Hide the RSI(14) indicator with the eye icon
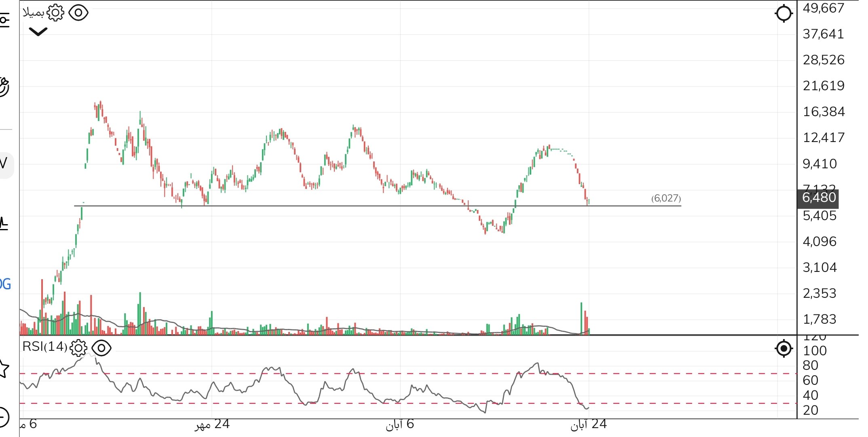Viewport: 868px width, 437px height. [101, 348]
